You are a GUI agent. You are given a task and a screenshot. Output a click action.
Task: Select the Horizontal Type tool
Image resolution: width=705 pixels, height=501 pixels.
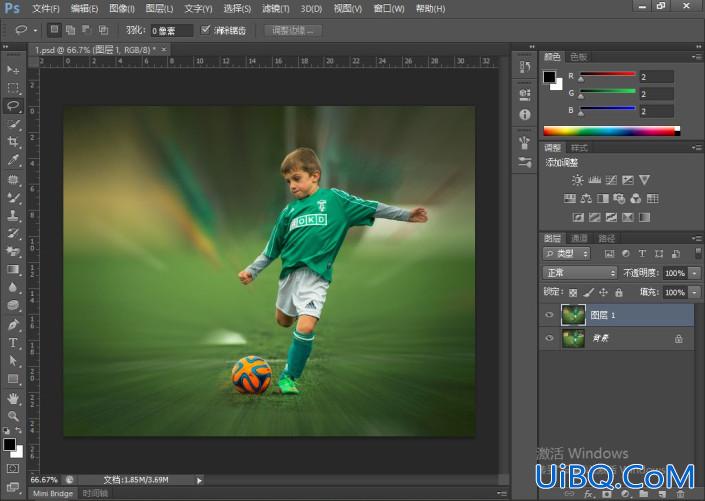(13, 343)
